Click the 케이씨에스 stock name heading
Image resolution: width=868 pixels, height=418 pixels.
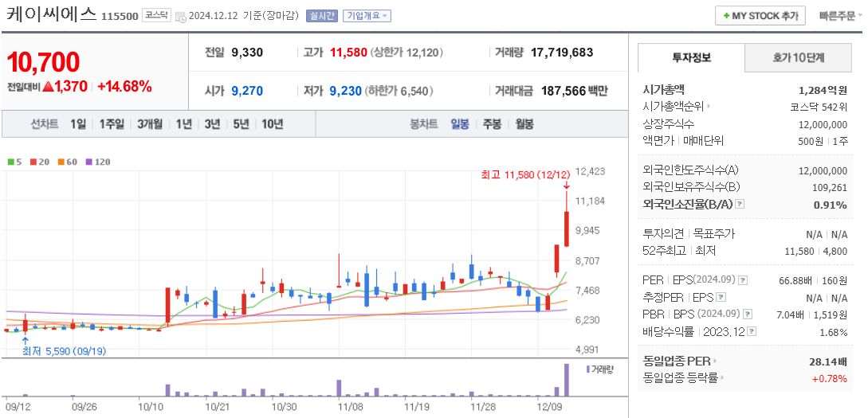point(51,14)
